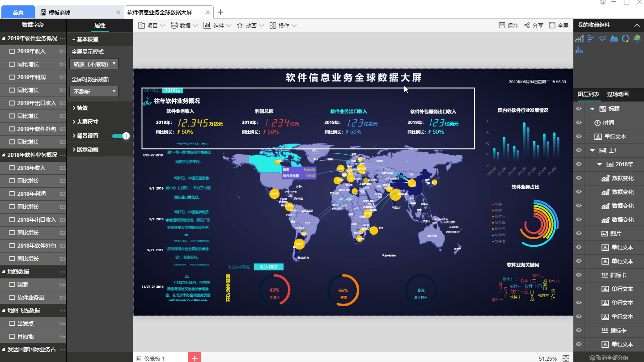Click the 软件信息业务全球数据大屏 dashboard title
Viewport: 644px width, 362px height.
354,78
